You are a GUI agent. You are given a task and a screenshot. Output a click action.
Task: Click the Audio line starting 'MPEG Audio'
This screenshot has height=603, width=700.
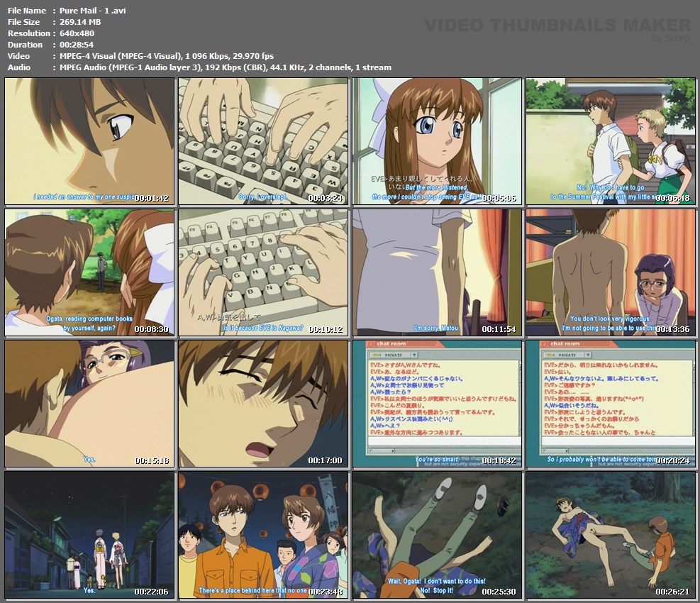click(226, 67)
